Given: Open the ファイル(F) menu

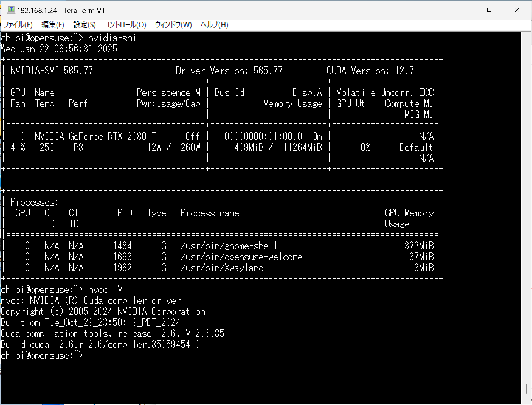Looking at the screenshot, I should pos(18,25).
